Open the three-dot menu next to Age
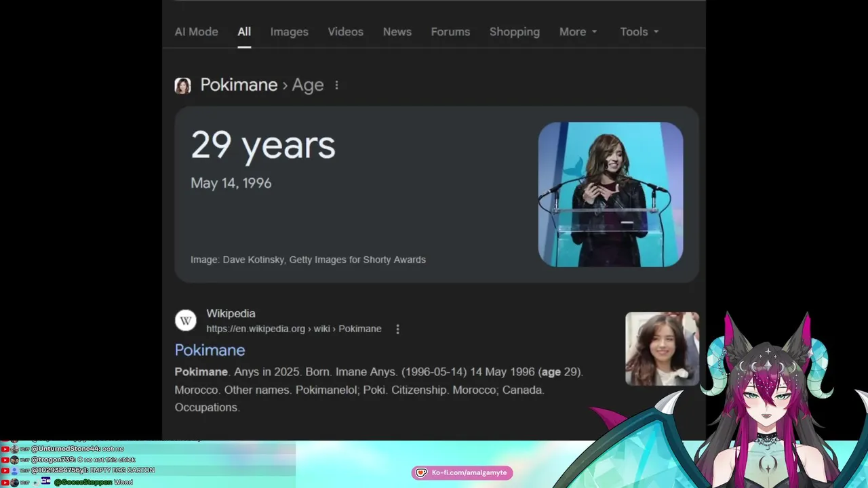The height and width of the screenshot is (488, 868). (x=336, y=85)
